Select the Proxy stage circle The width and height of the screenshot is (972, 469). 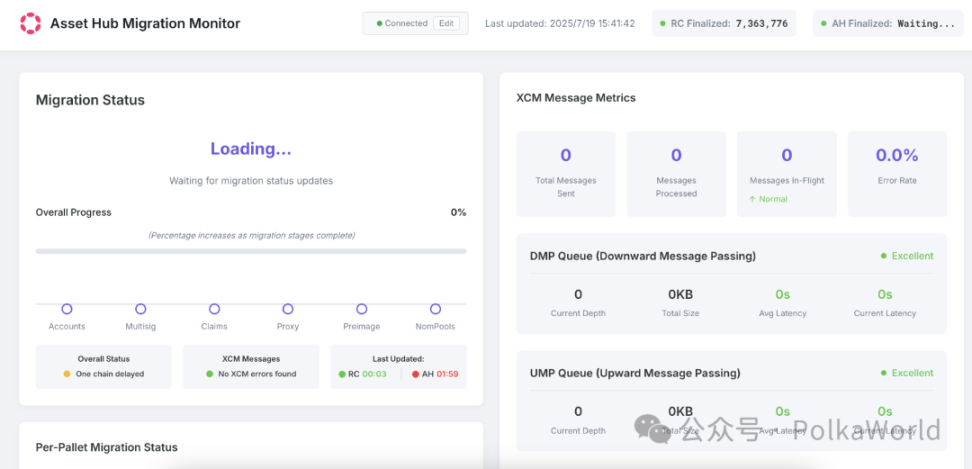coord(288,309)
